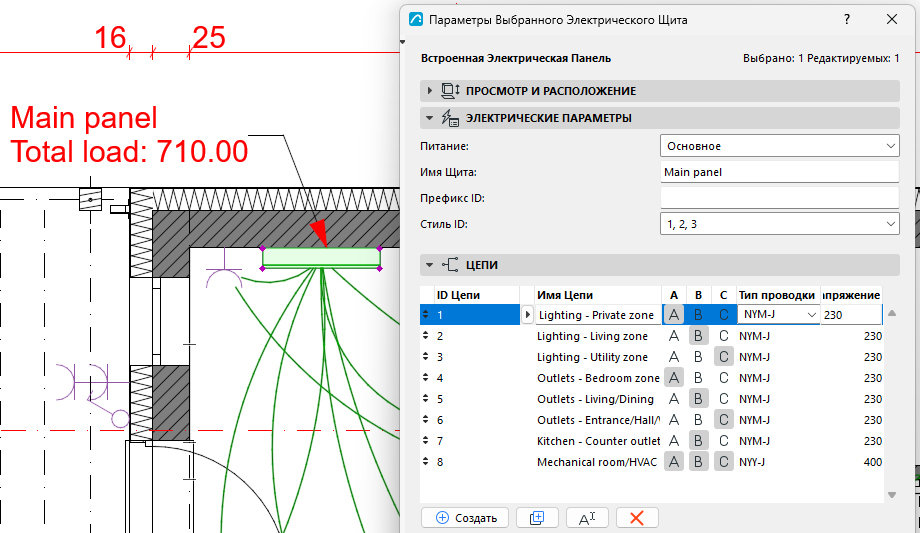Open the help question mark button
Screen dimensions: 920x533
tap(847, 19)
